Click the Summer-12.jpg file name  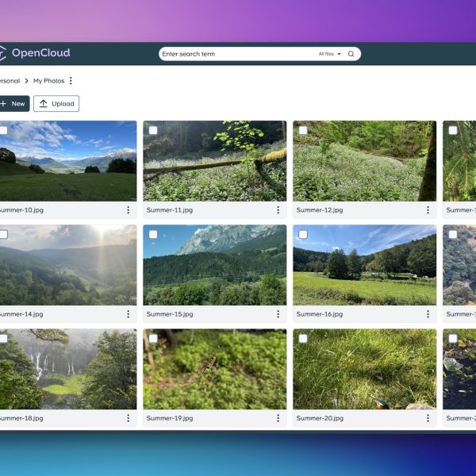click(320, 210)
